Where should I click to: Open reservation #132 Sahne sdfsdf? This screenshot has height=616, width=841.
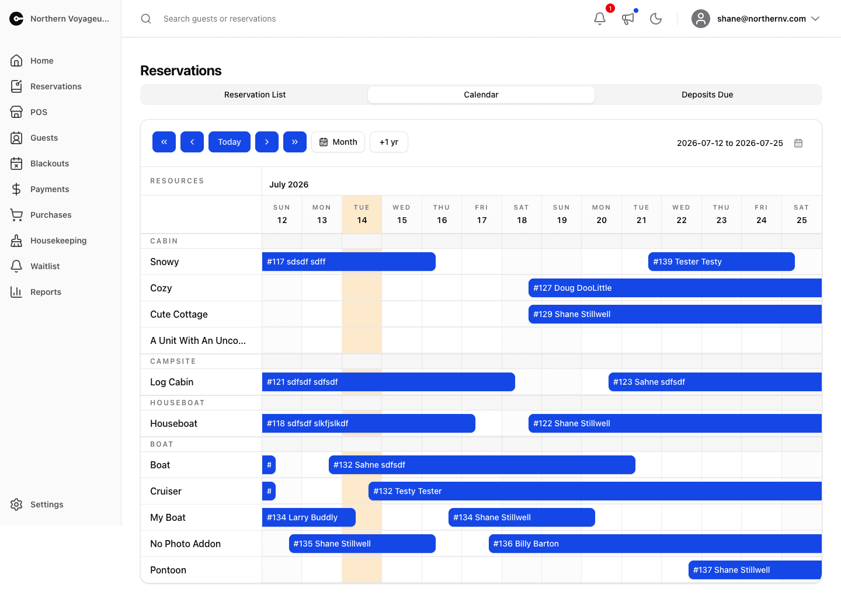tap(482, 465)
